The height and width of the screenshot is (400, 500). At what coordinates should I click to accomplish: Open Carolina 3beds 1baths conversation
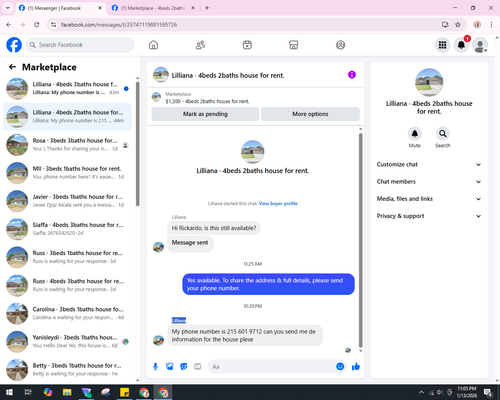coord(67,313)
